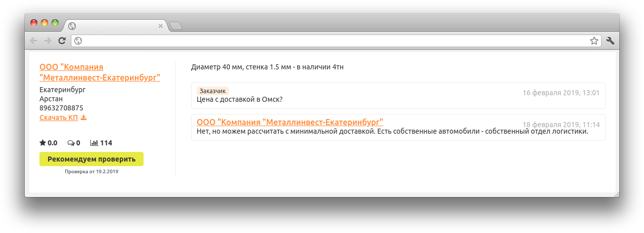This screenshot has width=644, height=233.
Task: Click the browser back arrow
Action: tap(33, 41)
